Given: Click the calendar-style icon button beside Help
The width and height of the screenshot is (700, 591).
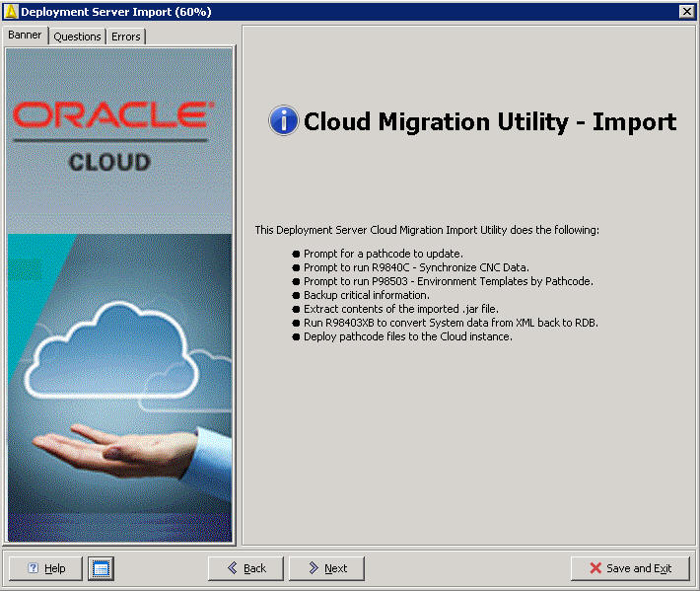Looking at the screenshot, I should click(101, 568).
